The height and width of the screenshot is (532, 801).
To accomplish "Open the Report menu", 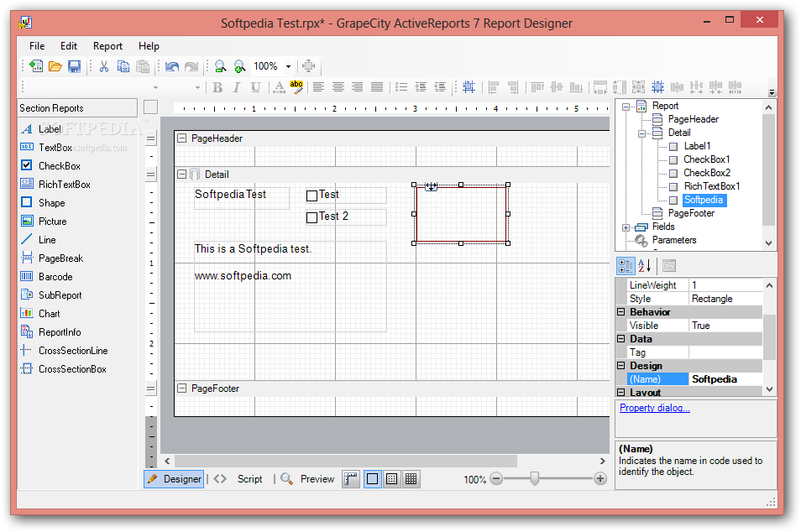I will click(x=107, y=46).
